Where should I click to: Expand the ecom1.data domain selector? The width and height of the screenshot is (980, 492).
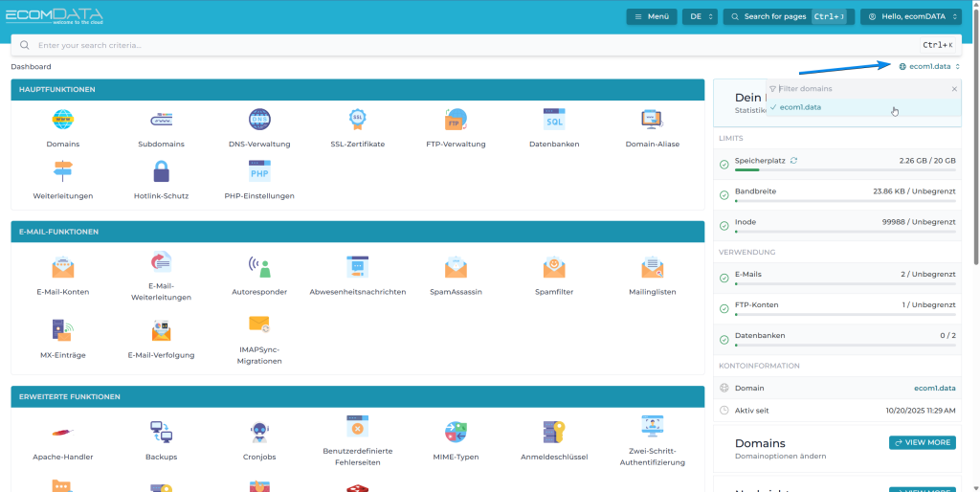(x=929, y=66)
